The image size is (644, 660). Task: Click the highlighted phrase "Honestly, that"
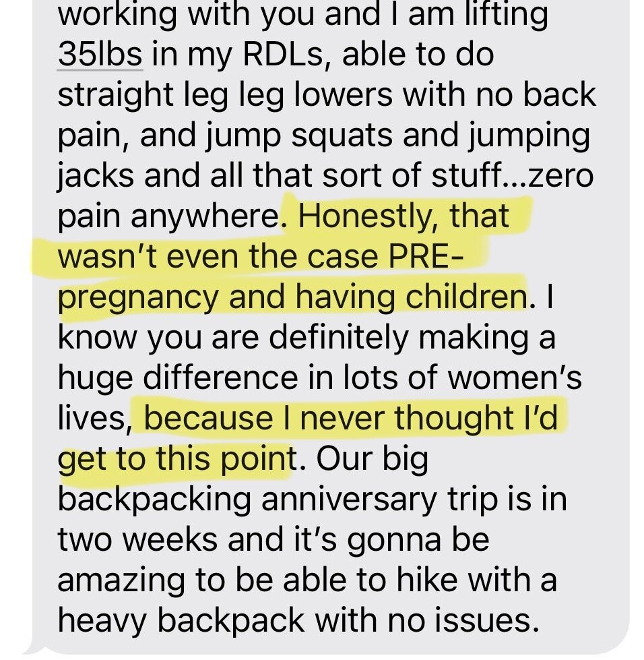(404, 218)
